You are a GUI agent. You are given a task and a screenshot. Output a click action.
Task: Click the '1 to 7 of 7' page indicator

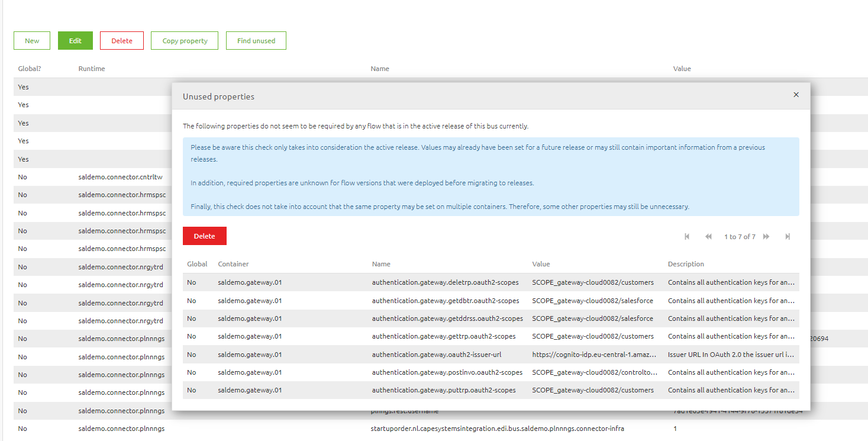740,236
